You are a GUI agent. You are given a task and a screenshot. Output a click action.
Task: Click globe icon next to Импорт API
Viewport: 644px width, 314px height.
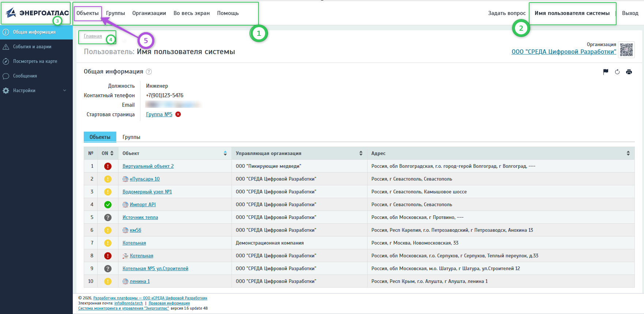pyautogui.click(x=125, y=205)
